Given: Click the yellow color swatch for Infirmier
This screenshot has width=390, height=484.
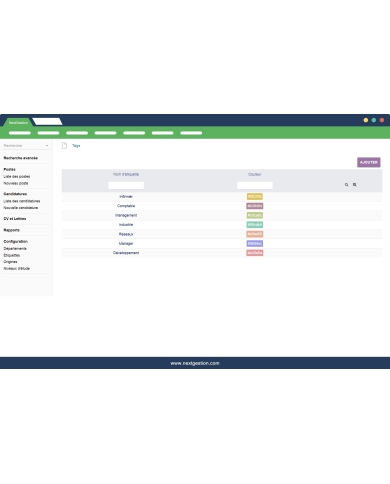Looking at the screenshot, I should tap(255, 197).
